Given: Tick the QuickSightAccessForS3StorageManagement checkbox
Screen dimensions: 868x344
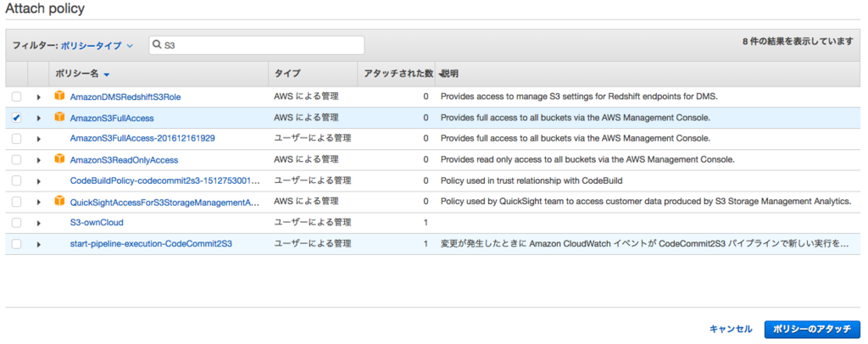Looking at the screenshot, I should [x=17, y=202].
